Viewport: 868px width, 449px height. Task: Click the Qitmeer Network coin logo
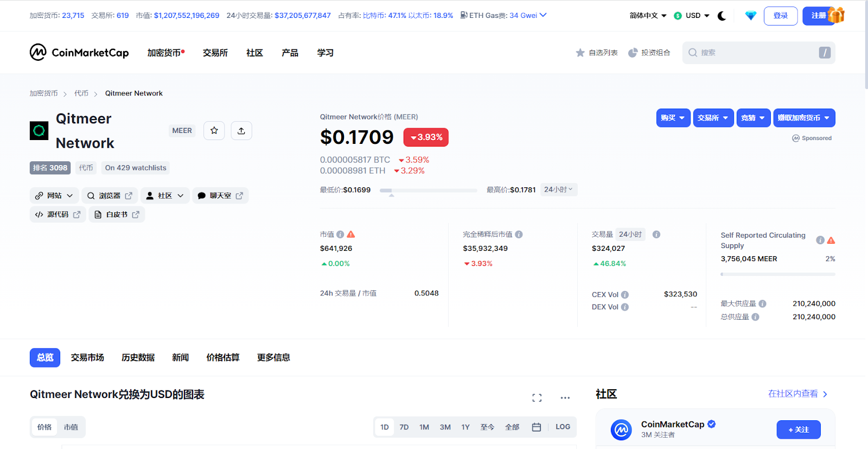(x=39, y=131)
